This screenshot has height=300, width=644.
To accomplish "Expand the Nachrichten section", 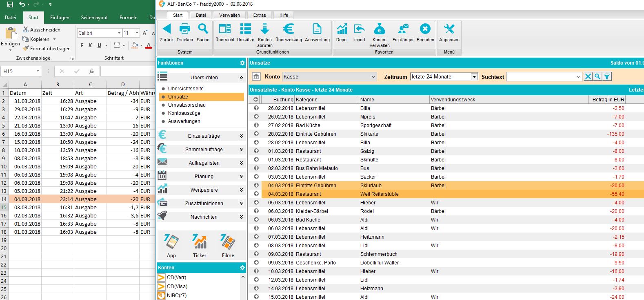I will click(x=241, y=217).
